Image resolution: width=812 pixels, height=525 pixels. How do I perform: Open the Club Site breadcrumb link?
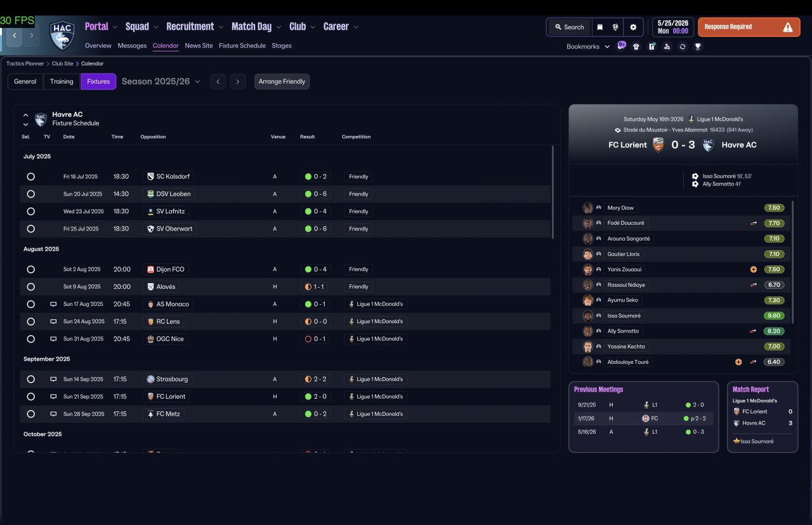62,63
